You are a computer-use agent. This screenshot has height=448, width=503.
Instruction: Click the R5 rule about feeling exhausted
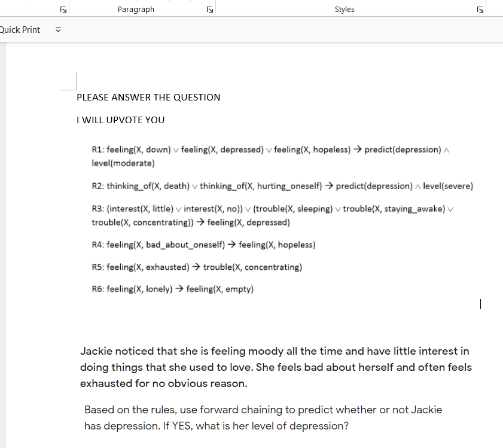(197, 267)
